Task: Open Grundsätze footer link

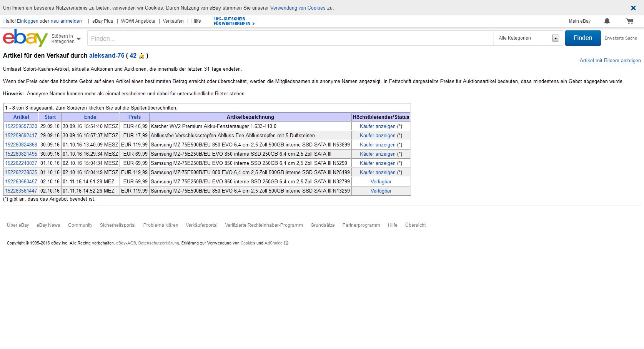Action: [x=323, y=225]
